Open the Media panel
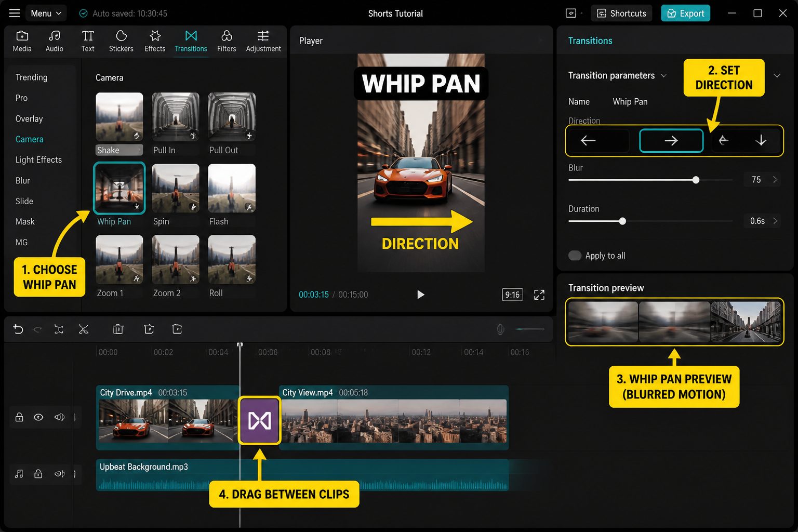 point(22,41)
